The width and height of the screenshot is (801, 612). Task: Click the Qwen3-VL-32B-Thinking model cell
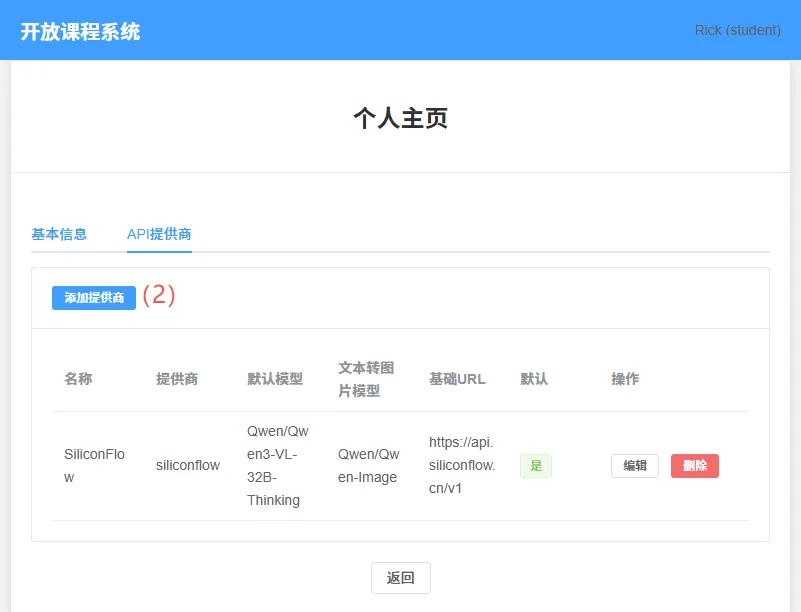(x=278, y=466)
